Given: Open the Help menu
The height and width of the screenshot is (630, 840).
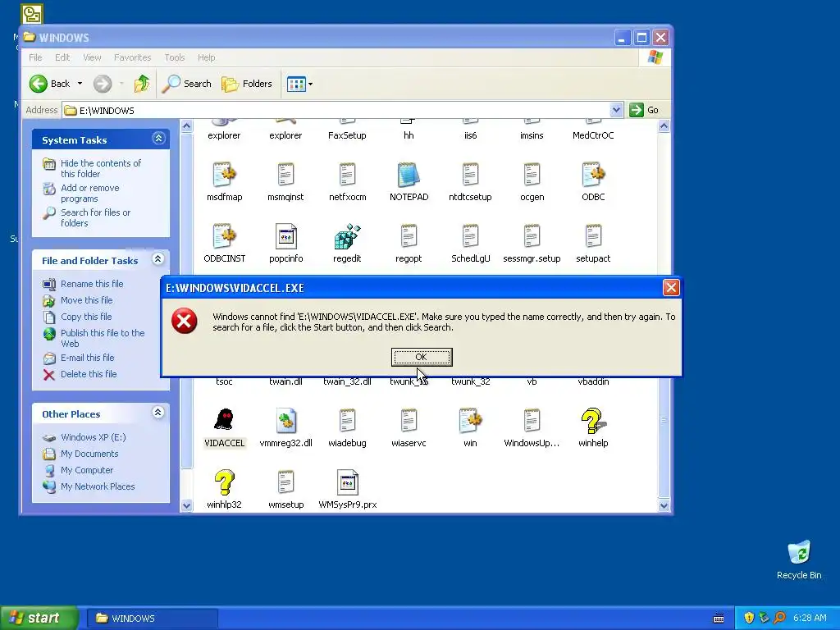Looking at the screenshot, I should [206, 57].
